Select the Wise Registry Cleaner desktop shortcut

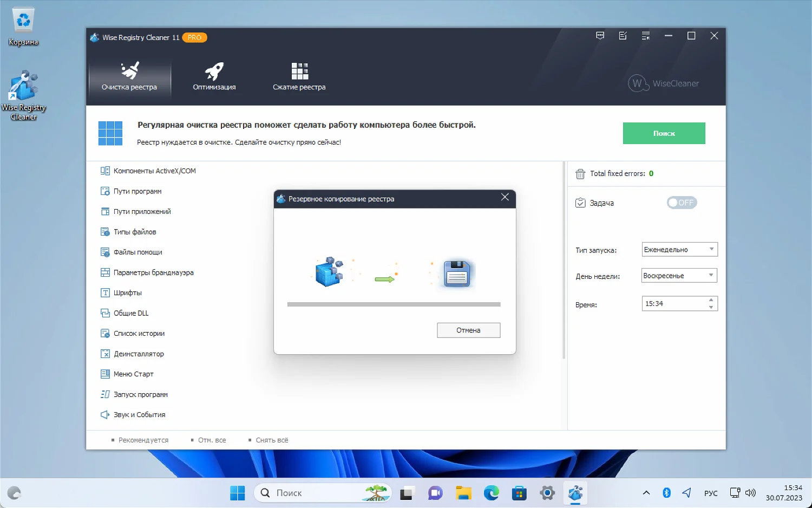[x=23, y=95]
